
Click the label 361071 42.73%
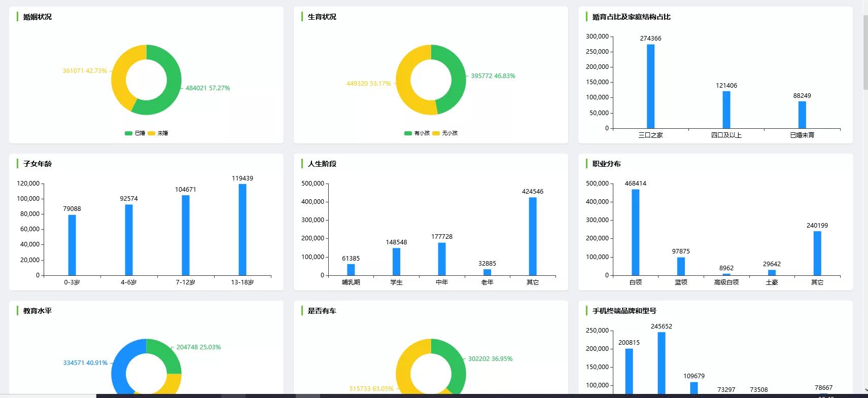pos(85,71)
